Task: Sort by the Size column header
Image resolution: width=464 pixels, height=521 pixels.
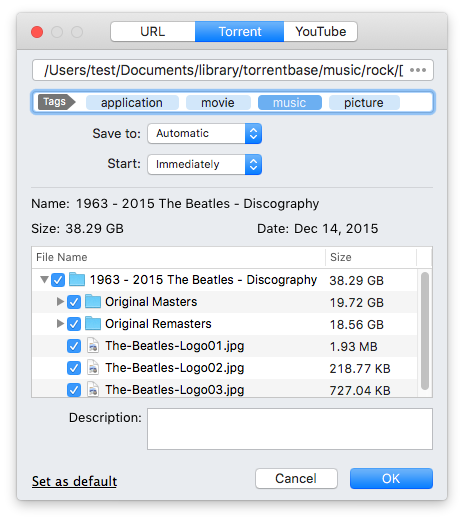Action: [371, 257]
